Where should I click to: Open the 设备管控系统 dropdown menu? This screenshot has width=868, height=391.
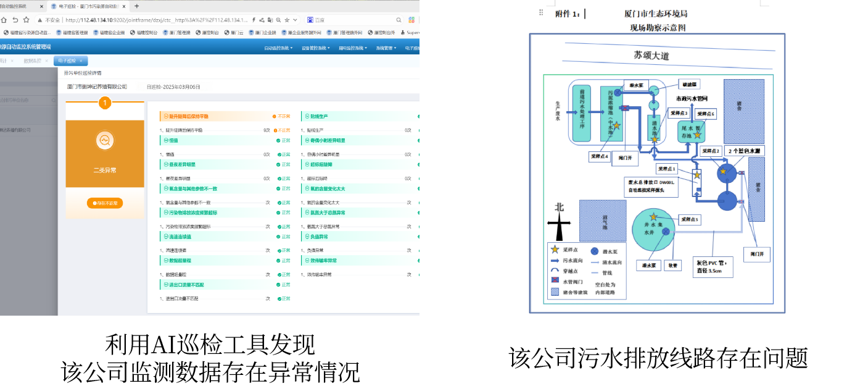(316, 48)
